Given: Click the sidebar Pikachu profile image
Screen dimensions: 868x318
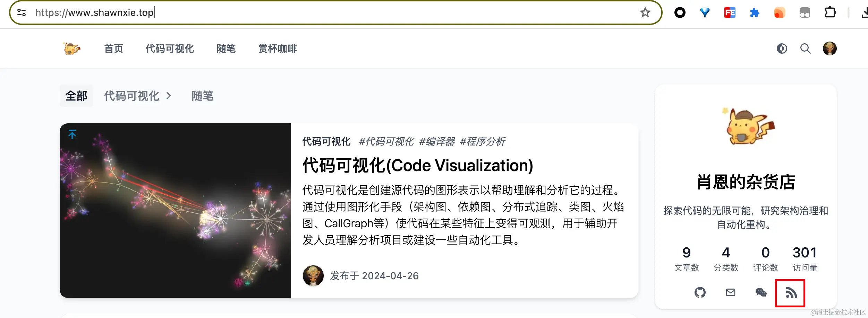Looking at the screenshot, I should pyautogui.click(x=749, y=126).
